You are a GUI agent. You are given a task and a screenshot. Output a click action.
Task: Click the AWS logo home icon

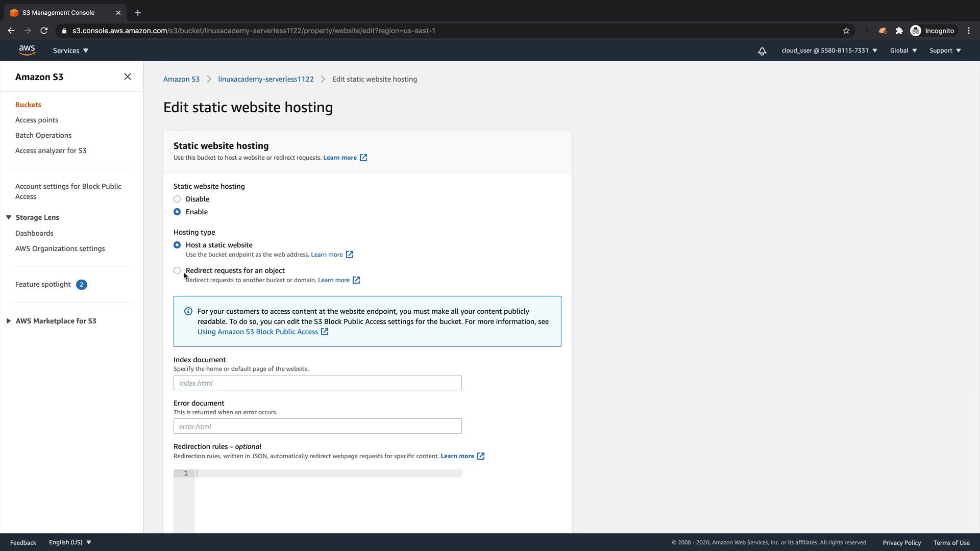(27, 50)
